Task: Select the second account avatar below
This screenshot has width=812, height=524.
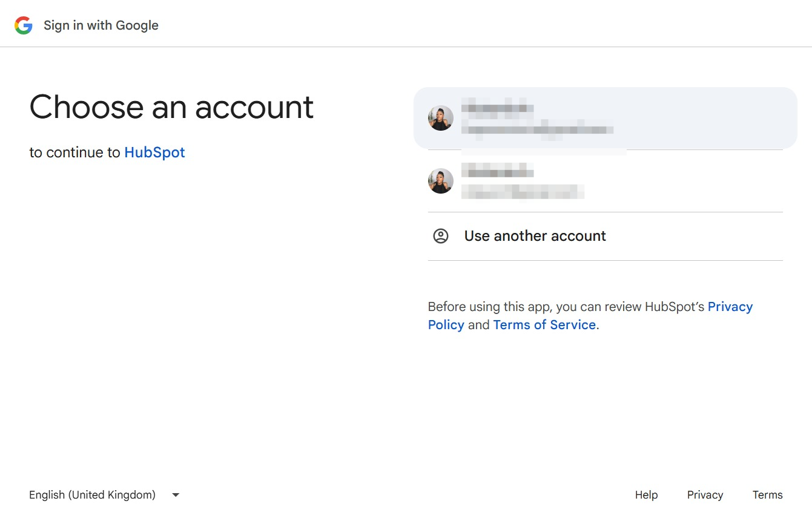Action: coord(441,181)
